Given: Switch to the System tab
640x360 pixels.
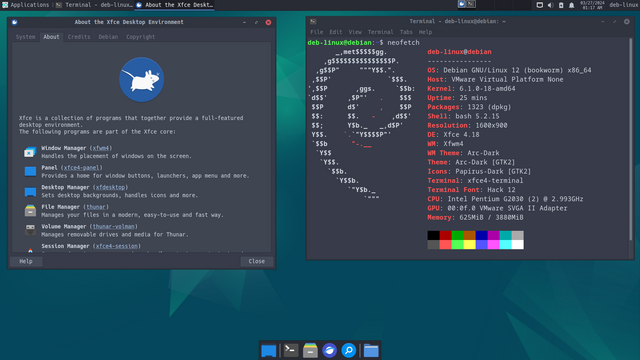Looking at the screenshot, I should tap(25, 37).
